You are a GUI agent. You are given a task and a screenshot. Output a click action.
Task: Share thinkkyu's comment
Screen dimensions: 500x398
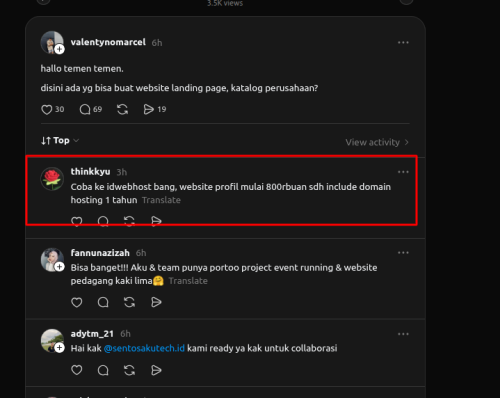click(156, 221)
